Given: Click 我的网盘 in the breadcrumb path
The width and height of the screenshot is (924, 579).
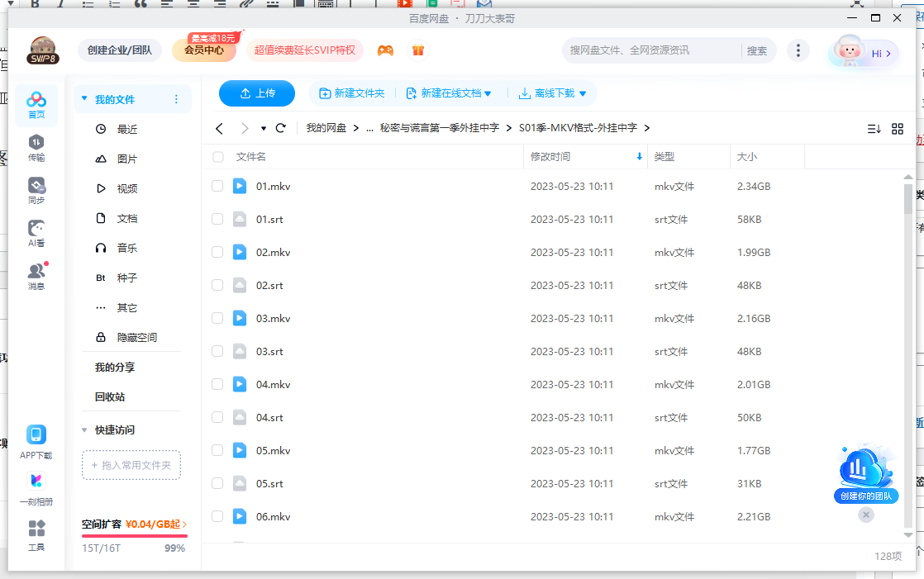Looking at the screenshot, I should click(326, 128).
